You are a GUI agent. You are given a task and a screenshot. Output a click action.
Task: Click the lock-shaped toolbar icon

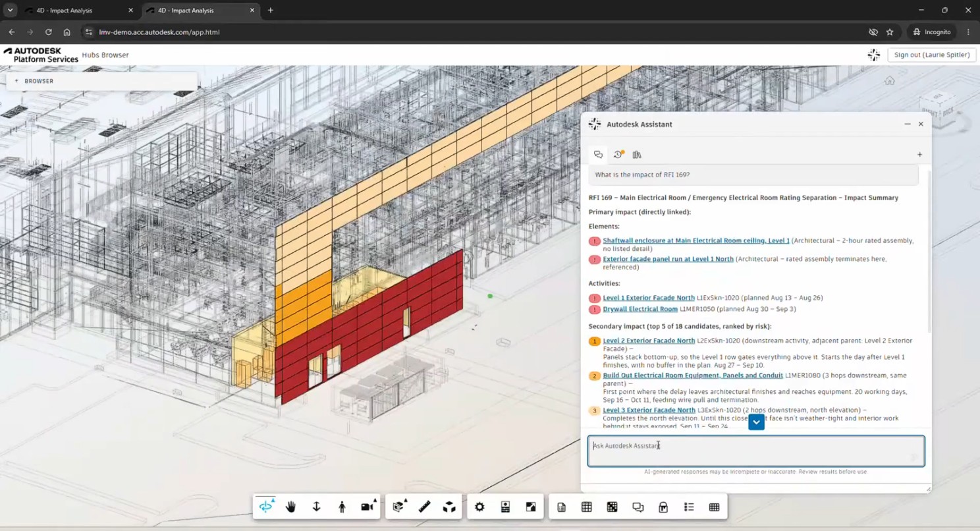click(x=663, y=507)
